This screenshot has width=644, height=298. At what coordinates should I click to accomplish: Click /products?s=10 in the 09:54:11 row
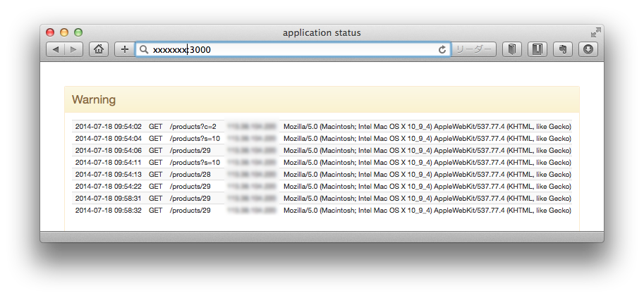pyautogui.click(x=195, y=162)
